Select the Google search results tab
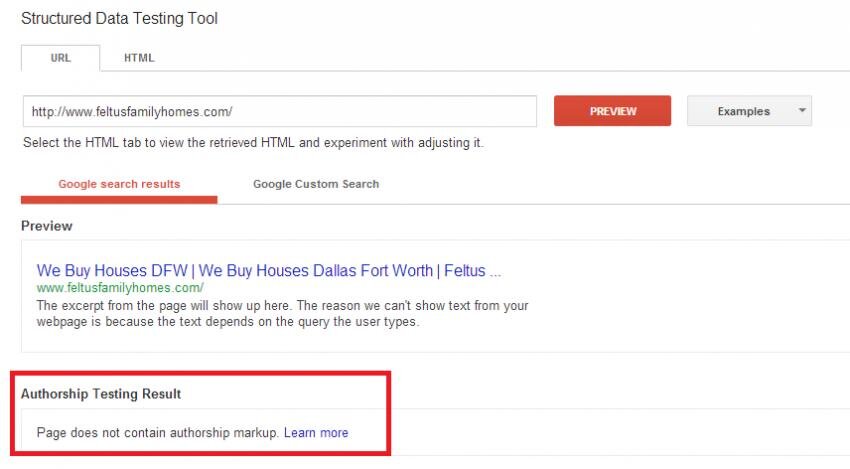This screenshot has height=469, width=850. coord(119,184)
